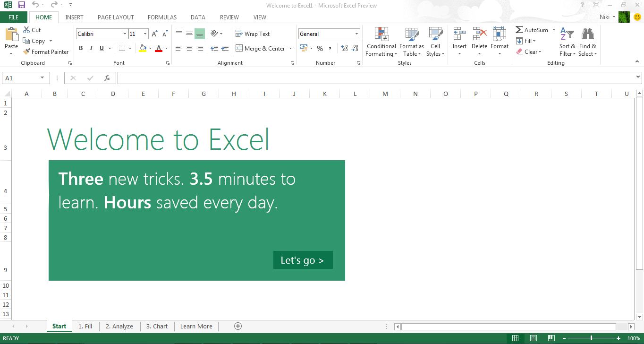Click the Save icon in quick access toolbar
Viewport: 644px width, 344px height.
tap(22, 5)
